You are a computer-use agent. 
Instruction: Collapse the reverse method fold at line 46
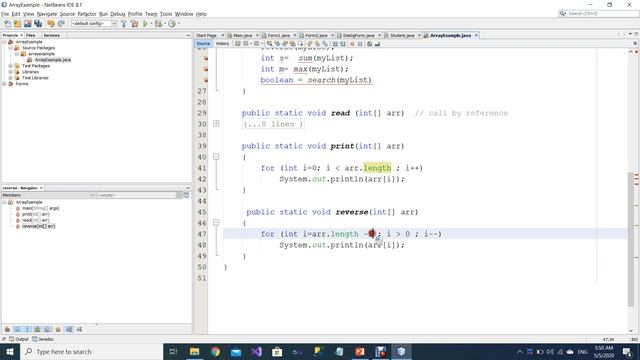click(x=216, y=223)
